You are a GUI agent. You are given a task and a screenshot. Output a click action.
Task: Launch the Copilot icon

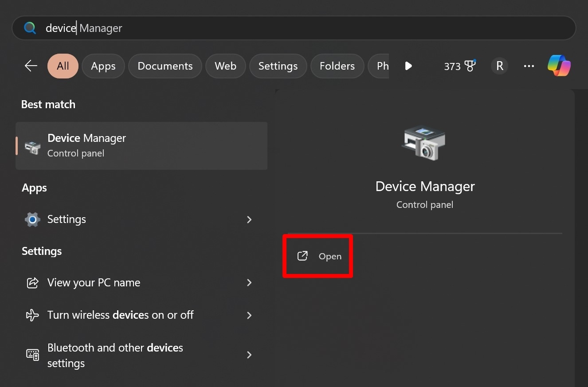pyautogui.click(x=559, y=66)
